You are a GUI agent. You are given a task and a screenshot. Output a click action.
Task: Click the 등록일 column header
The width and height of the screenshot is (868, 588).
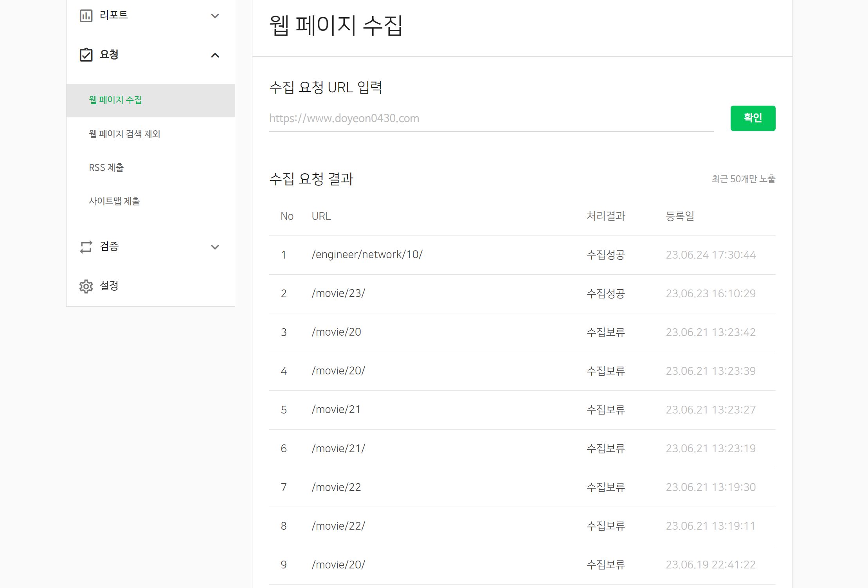pyautogui.click(x=680, y=216)
